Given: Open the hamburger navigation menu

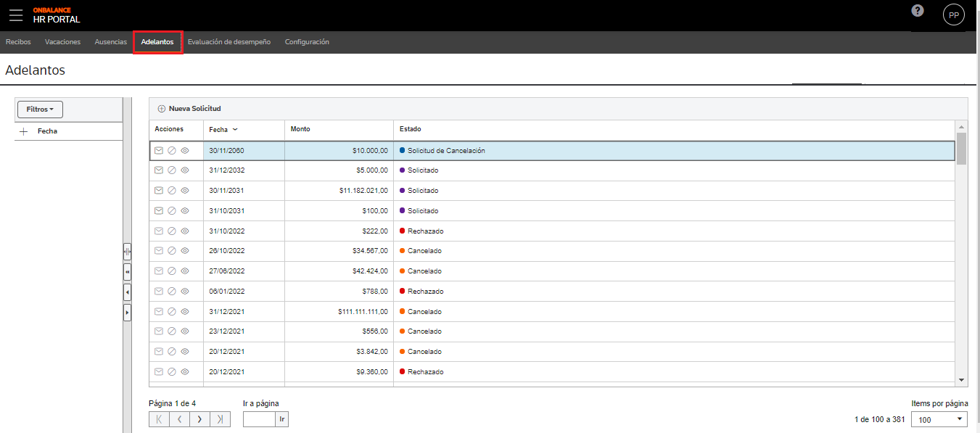Looking at the screenshot, I should point(16,15).
